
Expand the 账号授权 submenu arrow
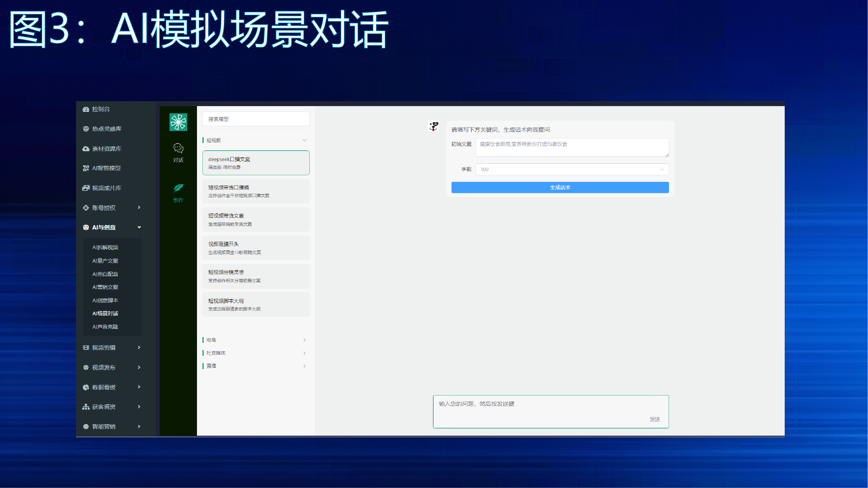click(139, 208)
